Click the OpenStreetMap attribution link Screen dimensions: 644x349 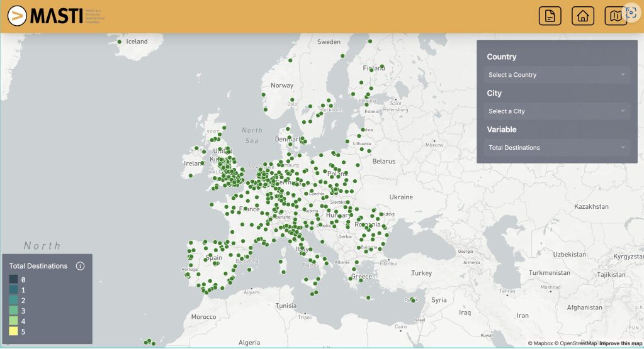[x=575, y=343]
